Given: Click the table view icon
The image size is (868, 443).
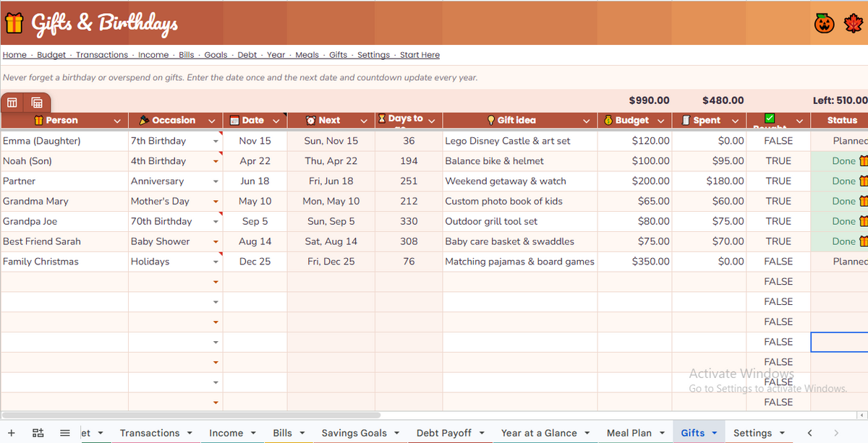Looking at the screenshot, I should (12, 103).
